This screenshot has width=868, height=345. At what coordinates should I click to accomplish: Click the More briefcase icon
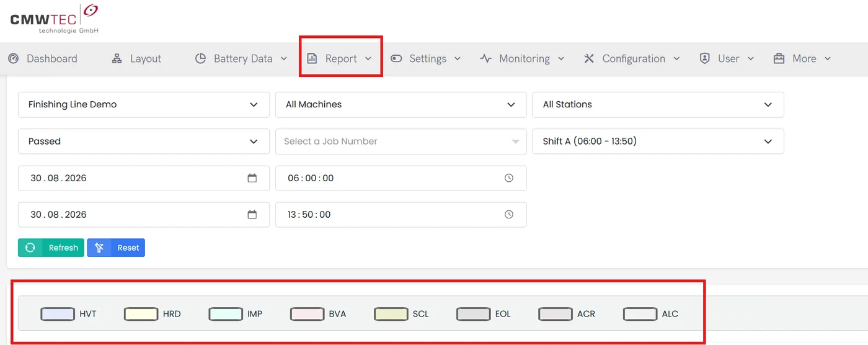779,58
